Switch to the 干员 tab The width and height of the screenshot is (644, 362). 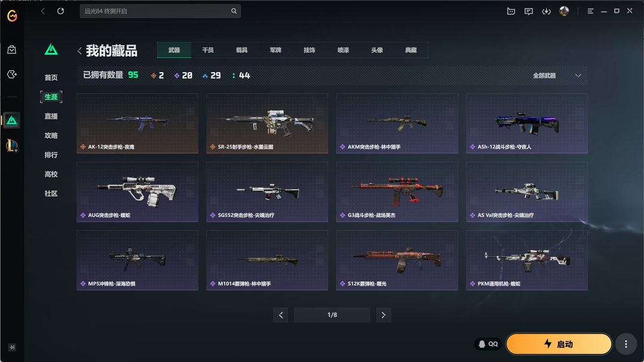tap(208, 50)
